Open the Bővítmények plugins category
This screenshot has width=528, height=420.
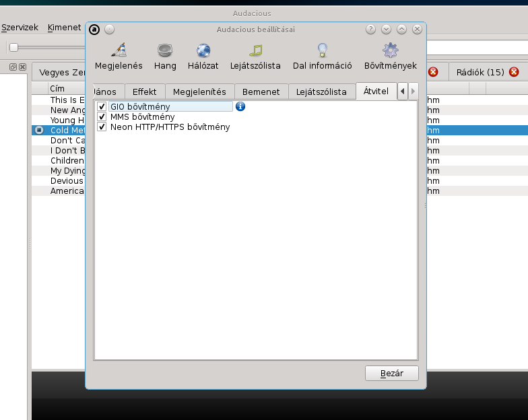tap(391, 57)
